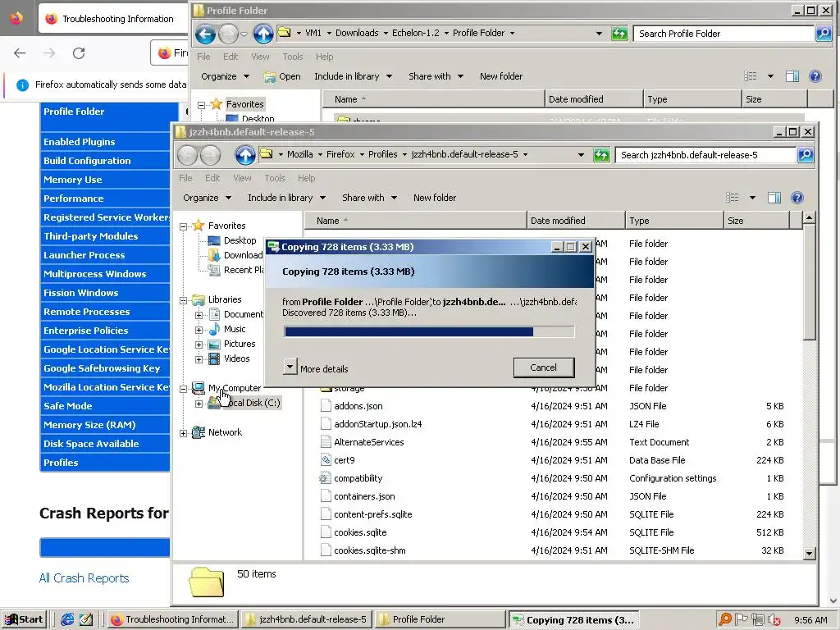
Task: Open help in Profile Folder window
Action: tap(815, 76)
